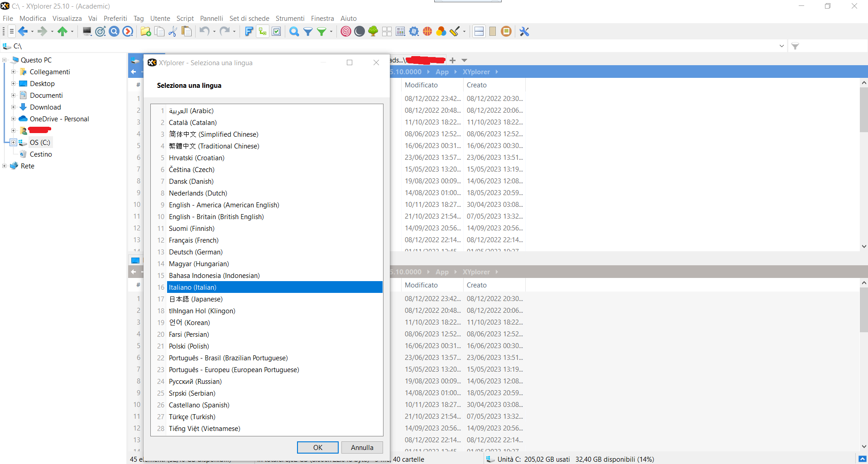Expand the Rete tree node
868x464 pixels.
5,166
